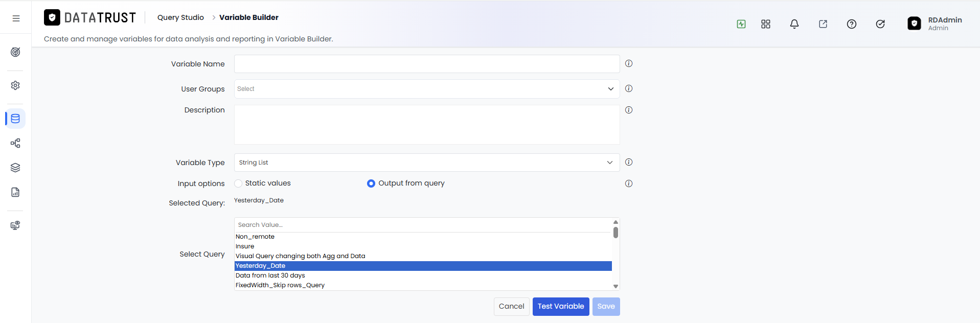Open the external link share icon
Screen dimensions: 980x323
point(823,24)
